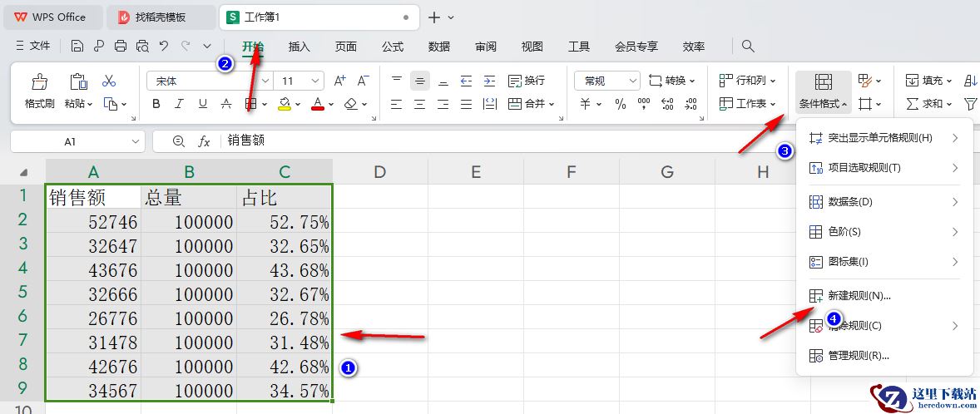Screen dimensions: 980x414
Task: Open the Fill color dropdown arrow
Action: 298,104
